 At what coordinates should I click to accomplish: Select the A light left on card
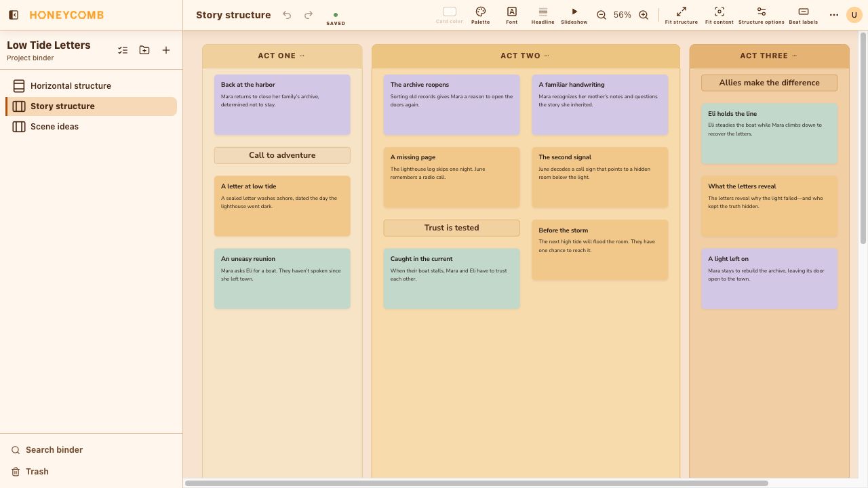[x=770, y=279]
